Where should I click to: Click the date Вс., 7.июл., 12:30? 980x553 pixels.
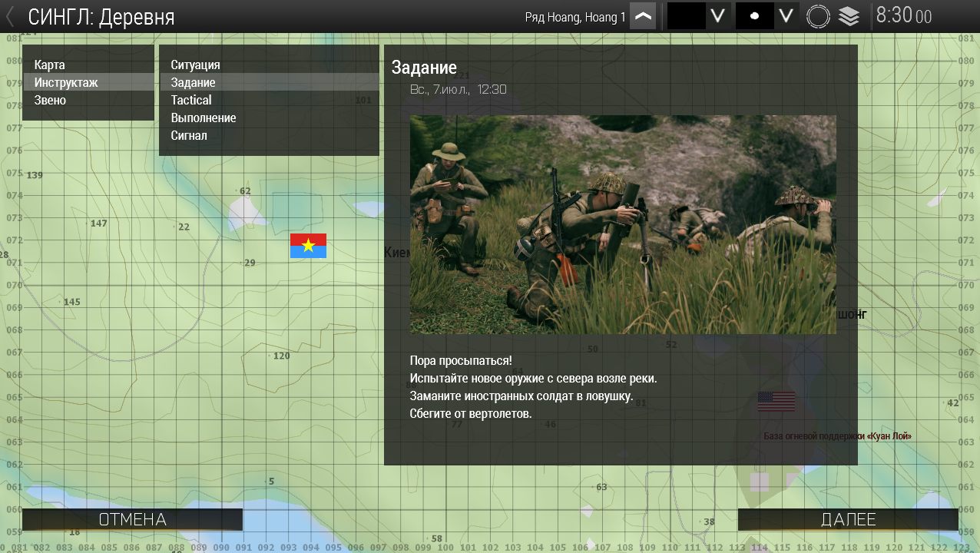(x=459, y=89)
